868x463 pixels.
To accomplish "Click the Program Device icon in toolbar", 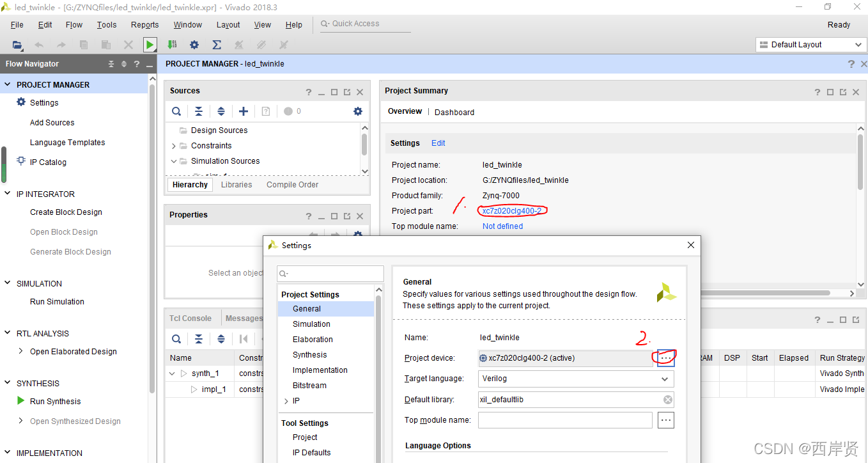I will point(172,45).
